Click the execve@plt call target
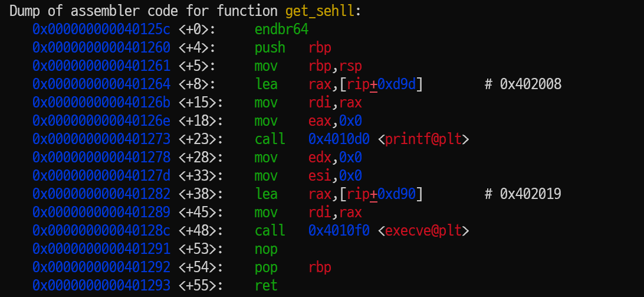The width and height of the screenshot is (644, 297). point(423,231)
